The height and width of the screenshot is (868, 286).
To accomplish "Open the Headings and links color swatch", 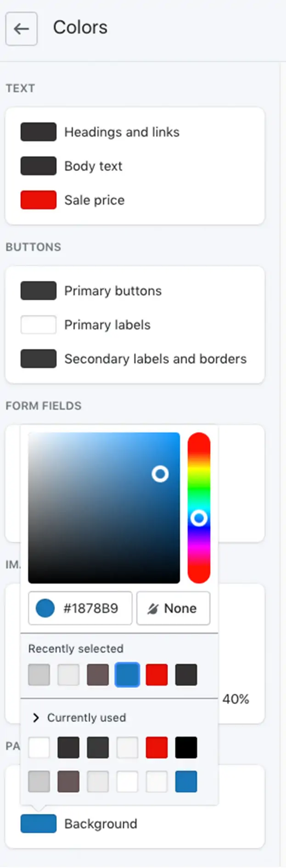I will (x=39, y=132).
